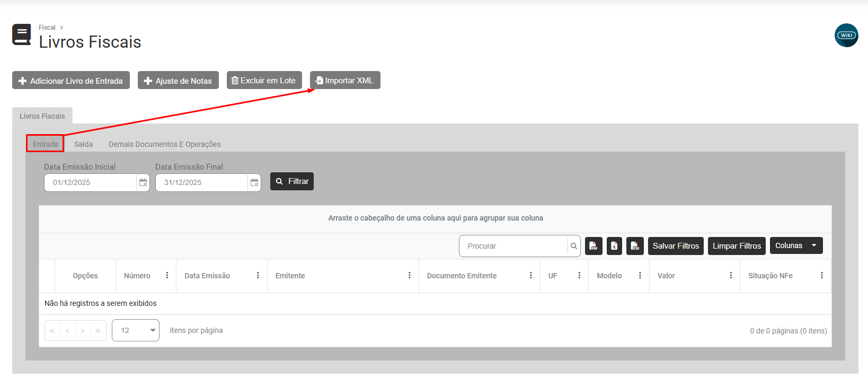Open Data Emissão Inicial calendar picker
The height and width of the screenshot is (378, 868).
[x=143, y=182]
